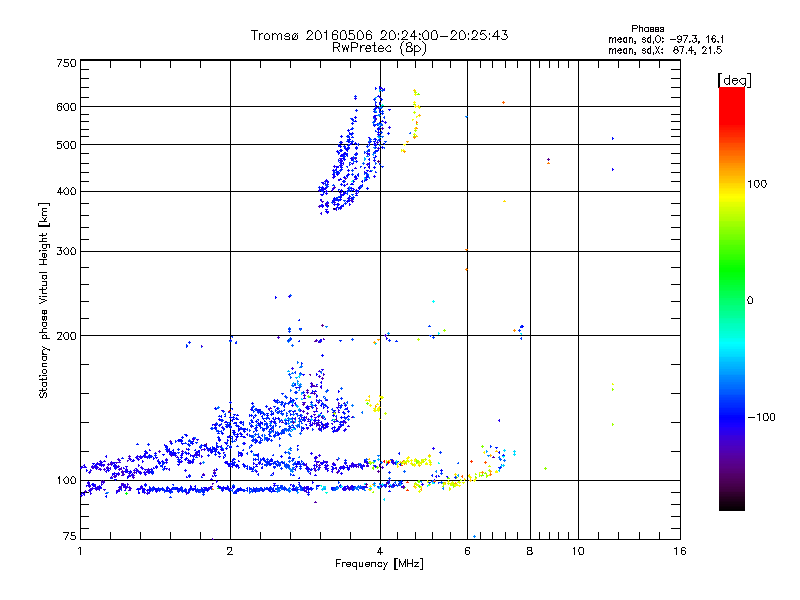Click the 'Phases' heading in the top right
Screen dimensions: 800x600
647,29
